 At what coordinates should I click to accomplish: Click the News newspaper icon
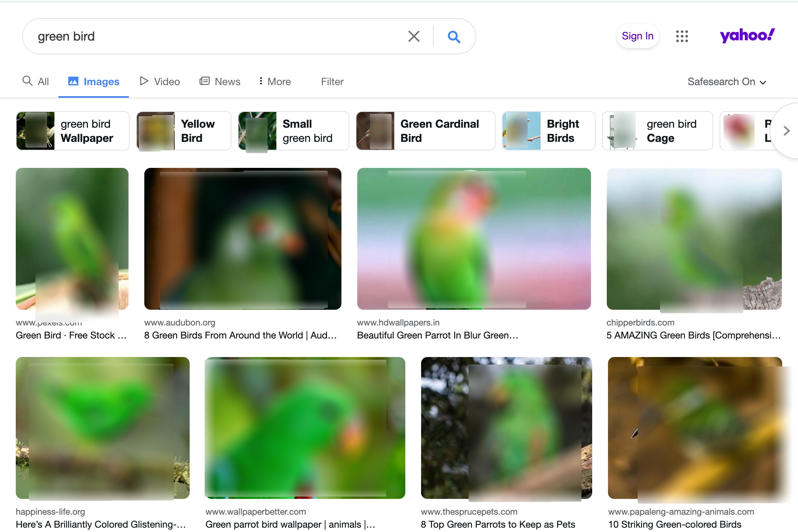[x=205, y=81]
